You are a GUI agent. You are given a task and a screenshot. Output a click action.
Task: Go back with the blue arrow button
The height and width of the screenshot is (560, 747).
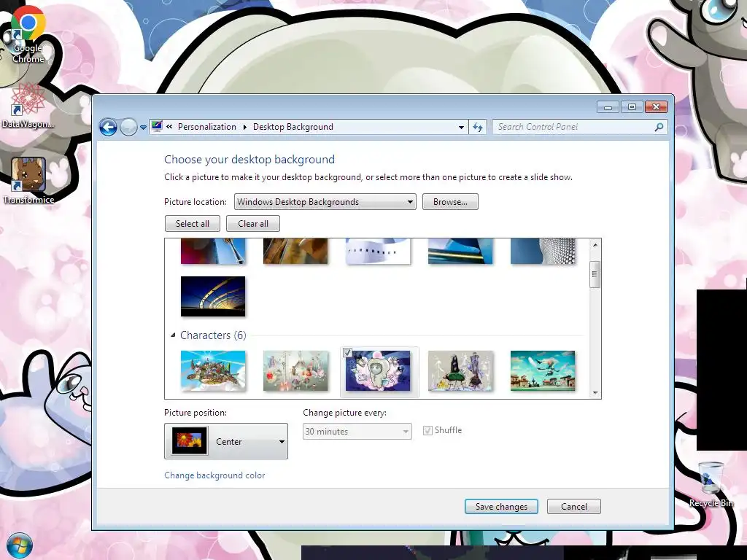pyautogui.click(x=108, y=127)
